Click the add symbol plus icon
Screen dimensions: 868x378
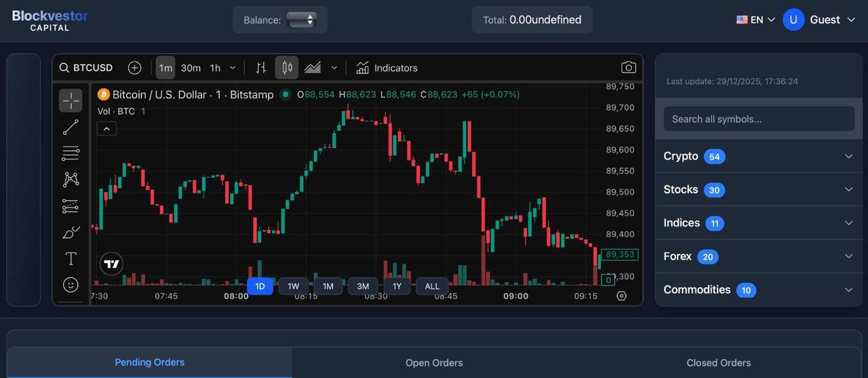(x=134, y=68)
